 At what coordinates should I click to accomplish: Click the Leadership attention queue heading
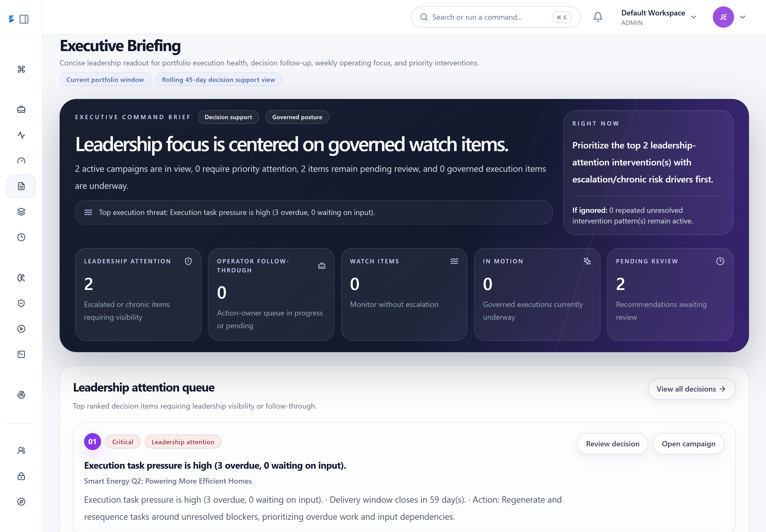144,387
